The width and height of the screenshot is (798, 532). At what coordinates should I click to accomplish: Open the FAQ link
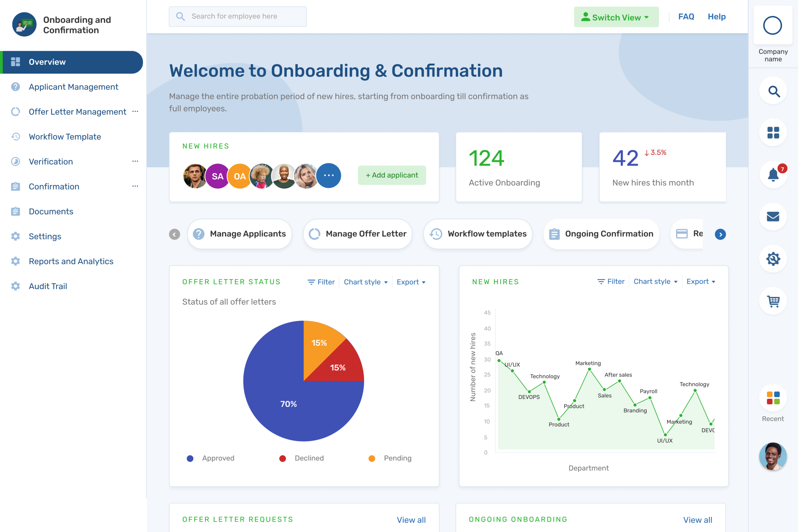pos(686,17)
